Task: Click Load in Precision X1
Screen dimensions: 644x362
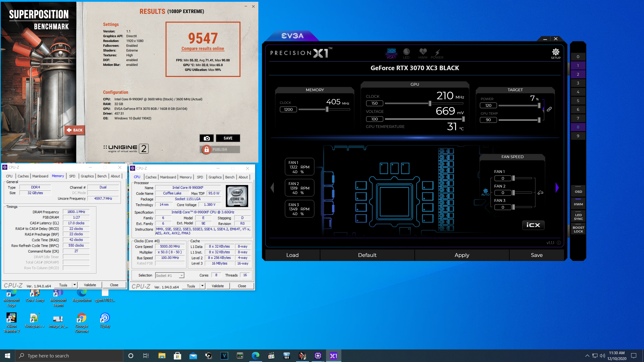Action: click(x=292, y=255)
